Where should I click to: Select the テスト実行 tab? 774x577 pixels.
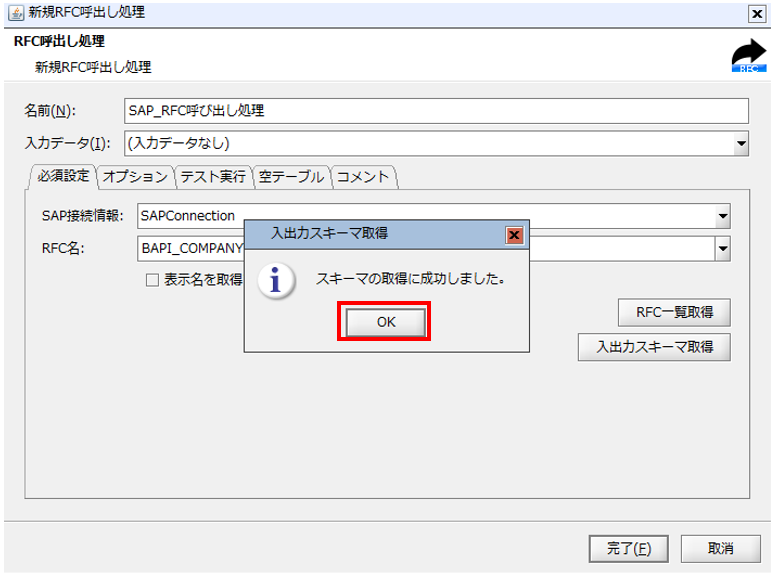[x=212, y=177]
